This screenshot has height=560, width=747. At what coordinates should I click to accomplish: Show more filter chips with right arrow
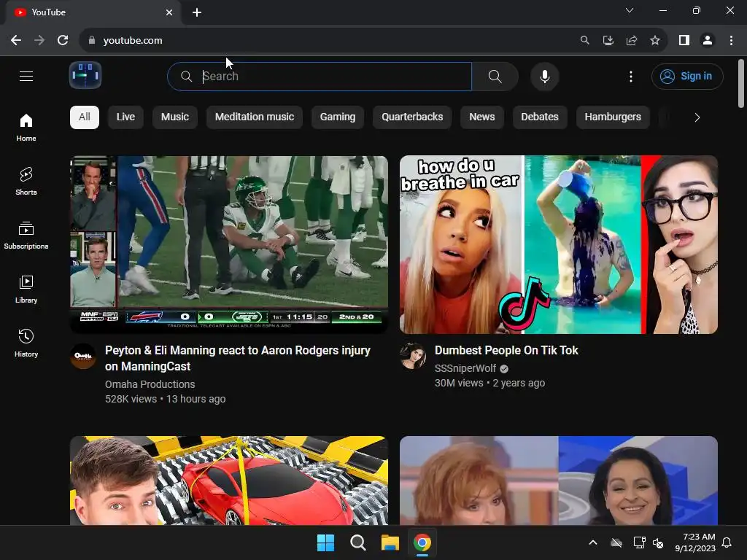(697, 117)
